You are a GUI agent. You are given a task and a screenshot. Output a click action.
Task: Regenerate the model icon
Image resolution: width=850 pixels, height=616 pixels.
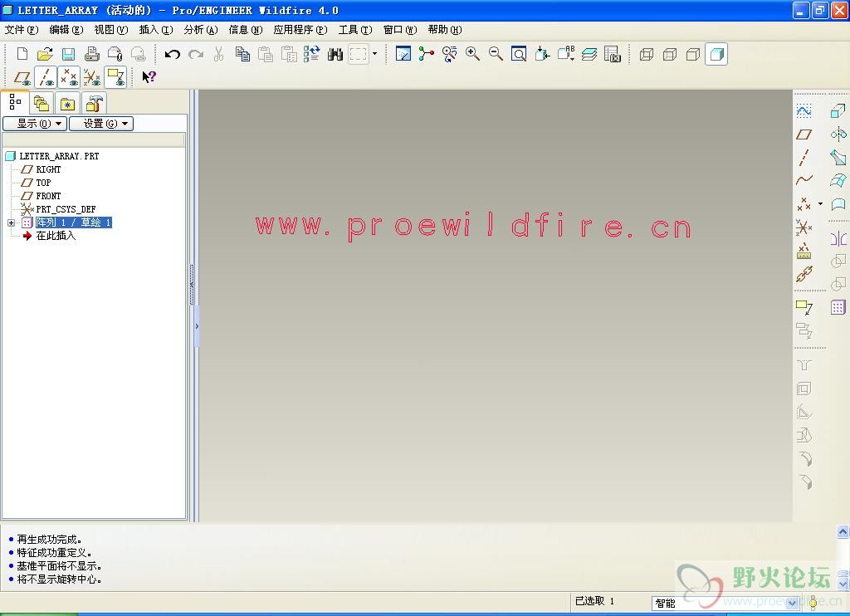[312, 54]
